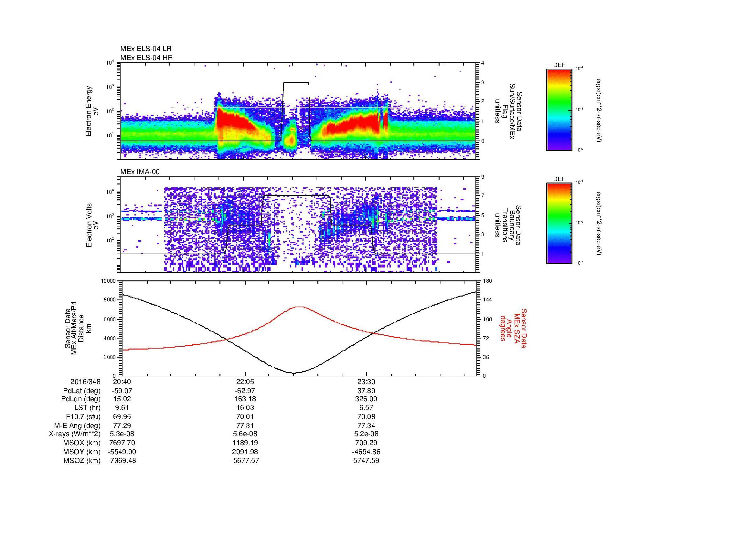This screenshot has height=534, width=756.
Task: Click the M-E Ang value 77.31
Action: click(x=245, y=426)
